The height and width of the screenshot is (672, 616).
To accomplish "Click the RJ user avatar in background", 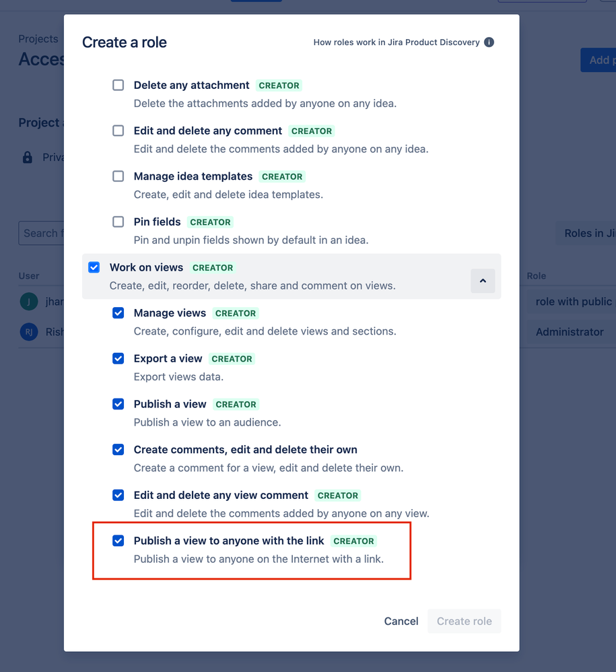I will [29, 332].
